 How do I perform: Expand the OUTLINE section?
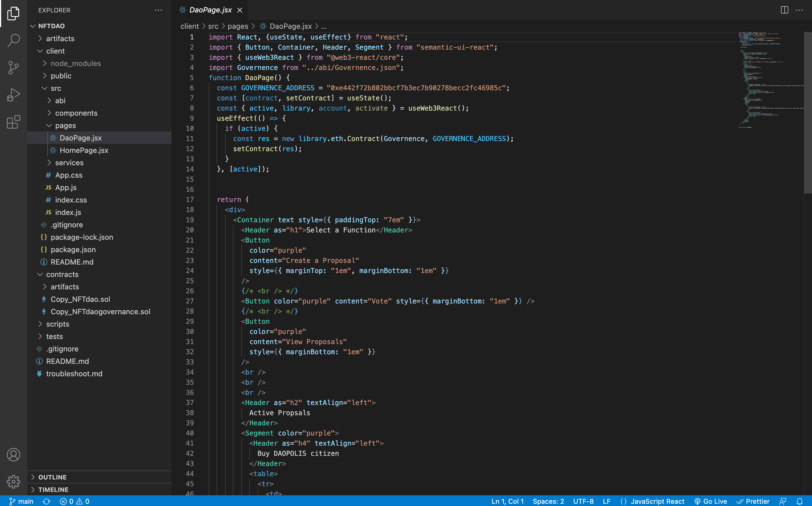52,477
